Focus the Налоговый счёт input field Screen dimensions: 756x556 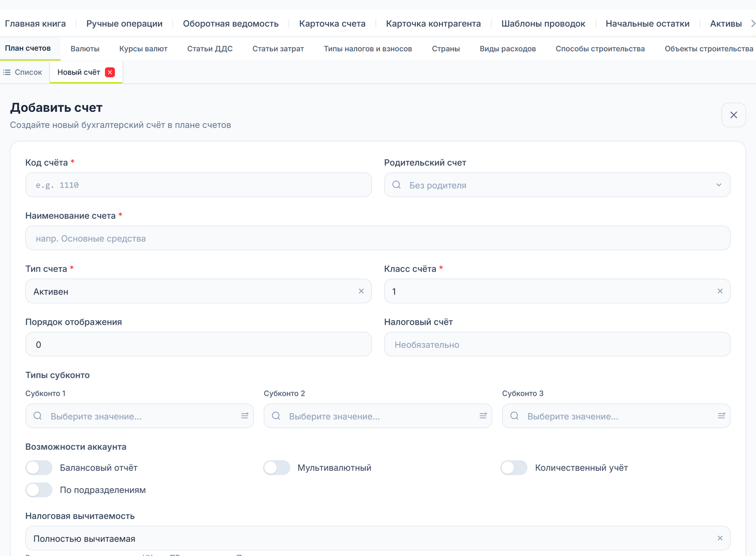click(557, 344)
